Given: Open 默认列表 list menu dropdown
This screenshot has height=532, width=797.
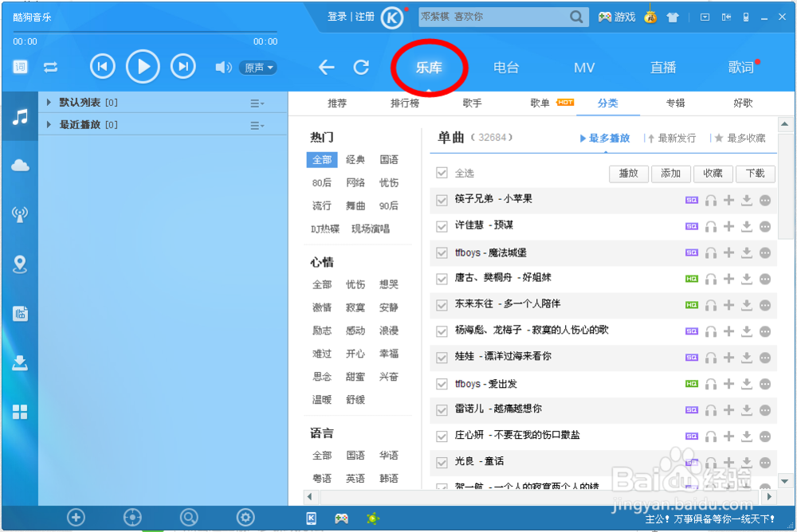Looking at the screenshot, I should (257, 104).
